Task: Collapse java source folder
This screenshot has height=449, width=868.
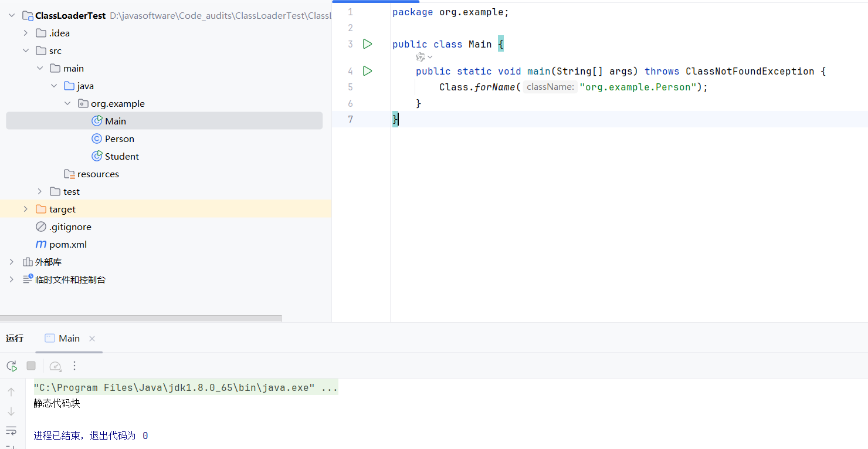Action: coord(54,86)
